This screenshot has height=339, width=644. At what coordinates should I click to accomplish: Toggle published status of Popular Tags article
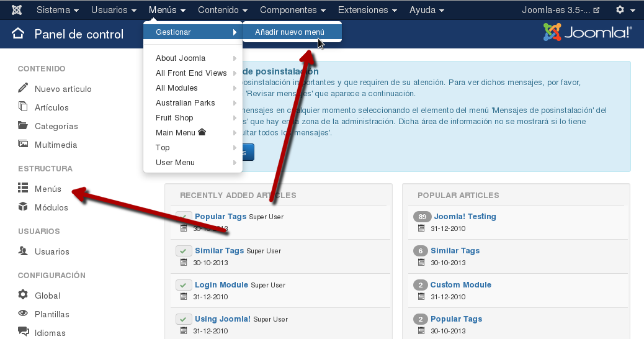184,217
